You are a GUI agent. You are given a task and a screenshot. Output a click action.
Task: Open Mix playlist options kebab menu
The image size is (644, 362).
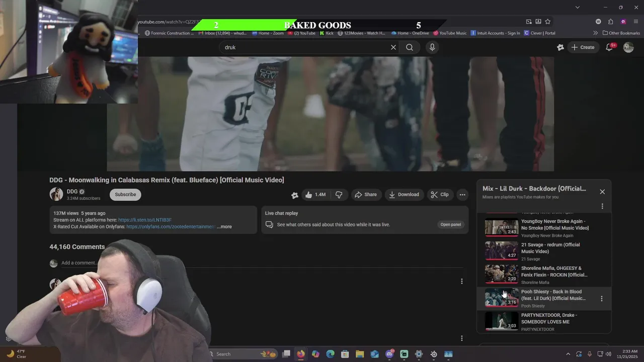pyautogui.click(x=602, y=206)
